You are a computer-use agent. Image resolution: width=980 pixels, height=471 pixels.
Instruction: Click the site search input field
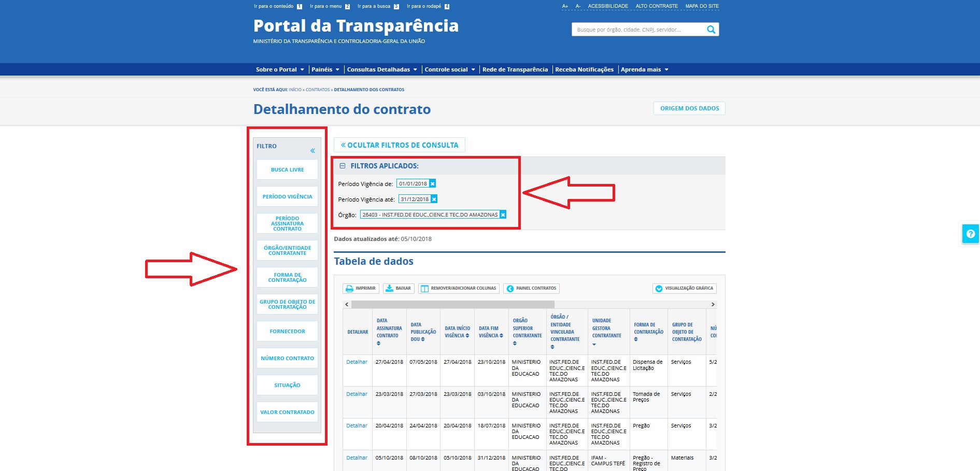pyautogui.click(x=637, y=30)
